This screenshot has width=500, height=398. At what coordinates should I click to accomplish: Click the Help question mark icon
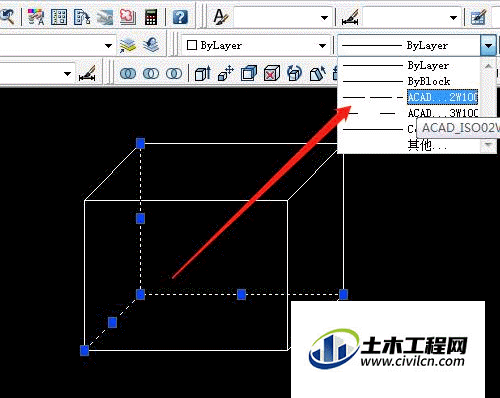[180, 17]
